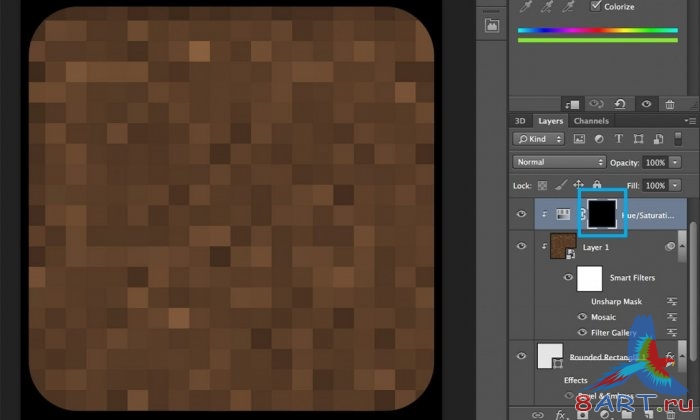This screenshot has height=420, width=700.
Task: Delete the adjustment with the Properties trash icon
Action: coord(670,104)
